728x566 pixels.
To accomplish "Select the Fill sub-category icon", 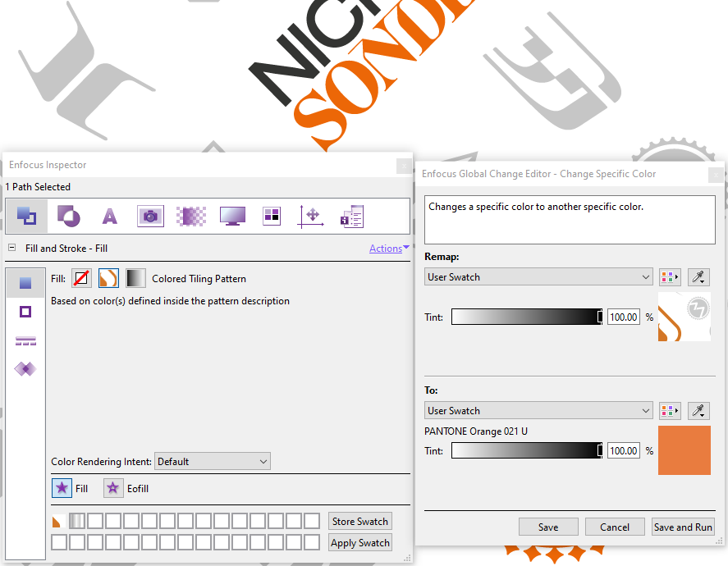I will [x=25, y=283].
